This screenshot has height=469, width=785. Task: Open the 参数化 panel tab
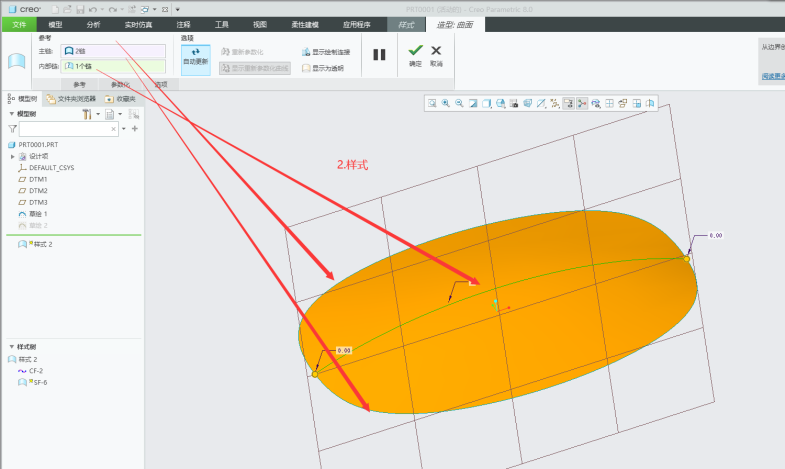[x=120, y=84]
